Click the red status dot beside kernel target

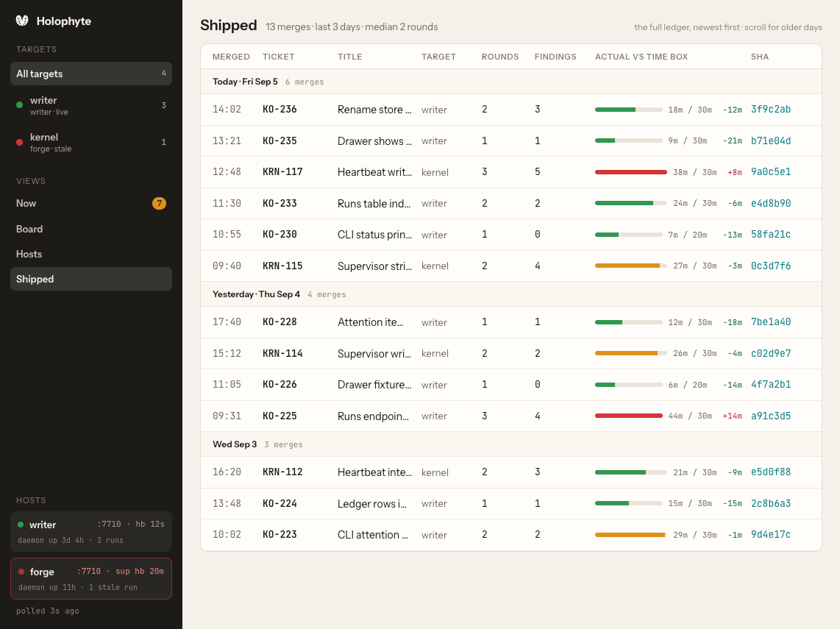tap(20, 142)
